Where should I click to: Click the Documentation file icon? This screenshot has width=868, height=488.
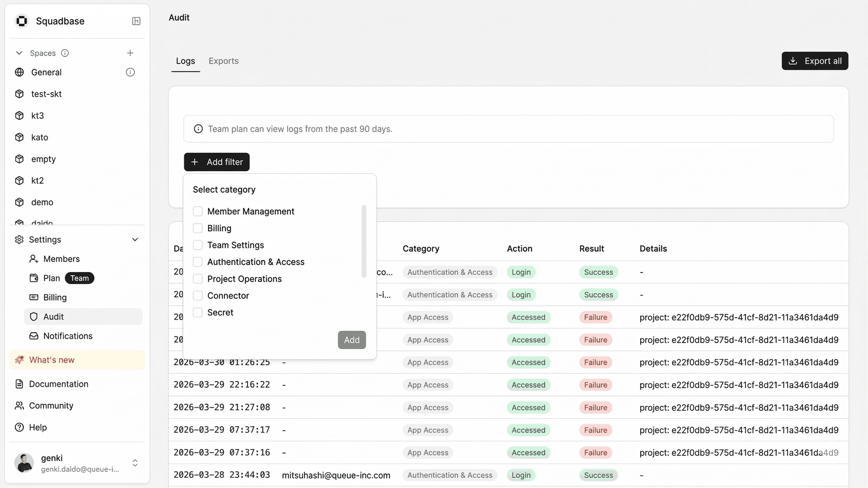pos(19,384)
